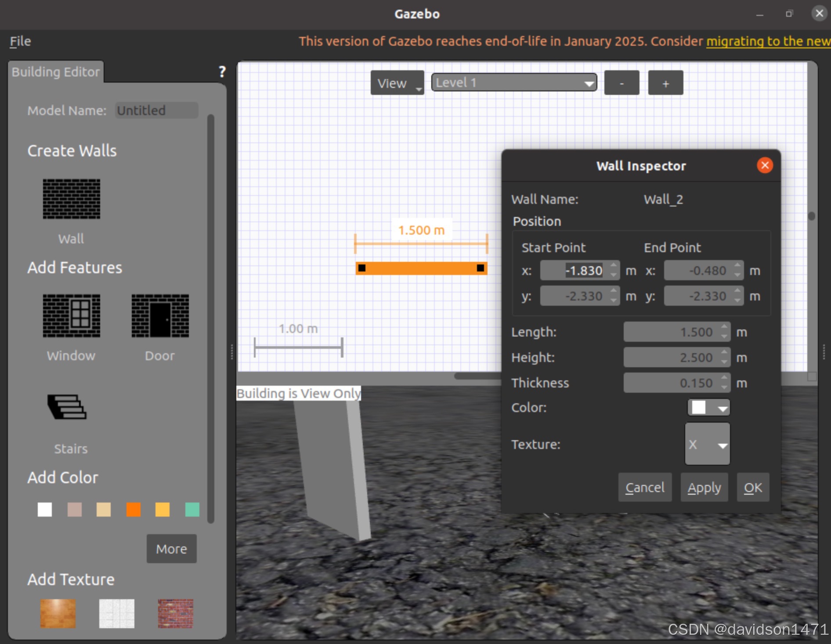This screenshot has height=644, width=831.
Task: Click the left endpoint handle of the wall
Action: click(361, 268)
